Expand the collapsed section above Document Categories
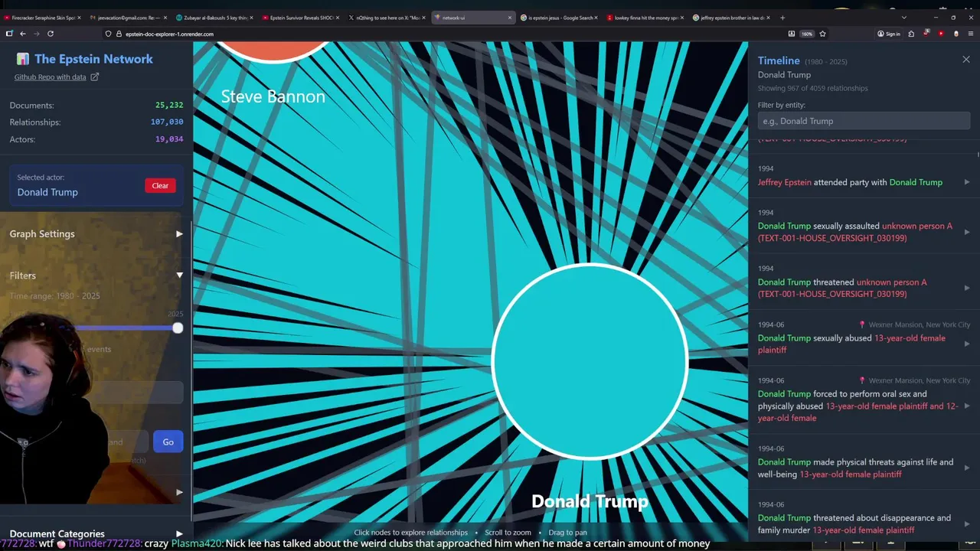Image resolution: width=980 pixels, height=551 pixels. tap(179, 492)
